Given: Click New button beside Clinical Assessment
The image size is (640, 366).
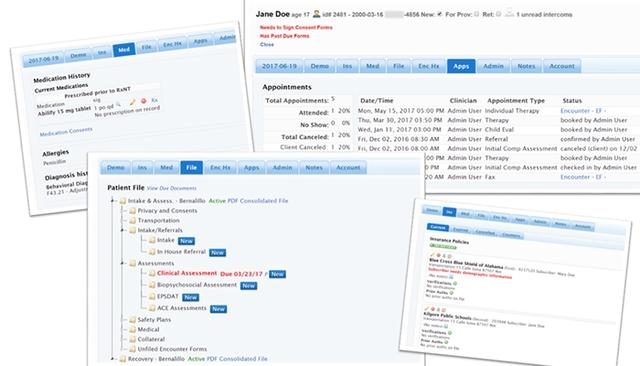Looking at the screenshot, I should pos(278,274).
